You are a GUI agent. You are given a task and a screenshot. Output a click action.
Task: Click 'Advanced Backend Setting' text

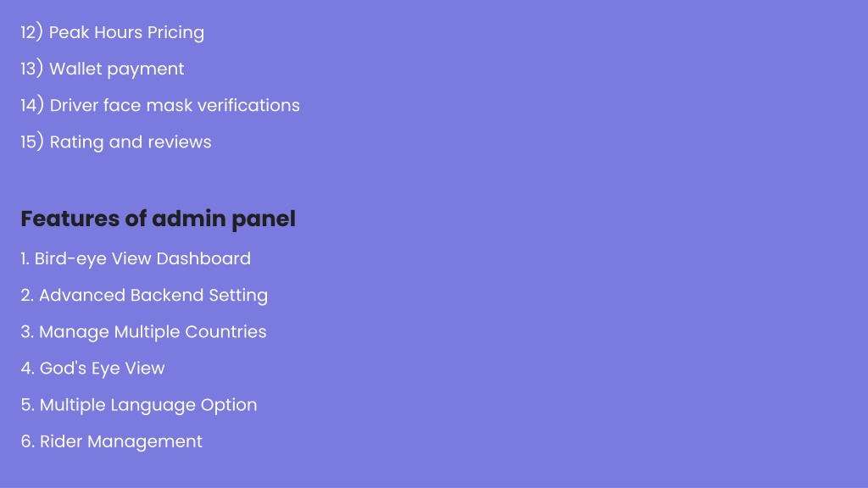pyautogui.click(x=153, y=296)
